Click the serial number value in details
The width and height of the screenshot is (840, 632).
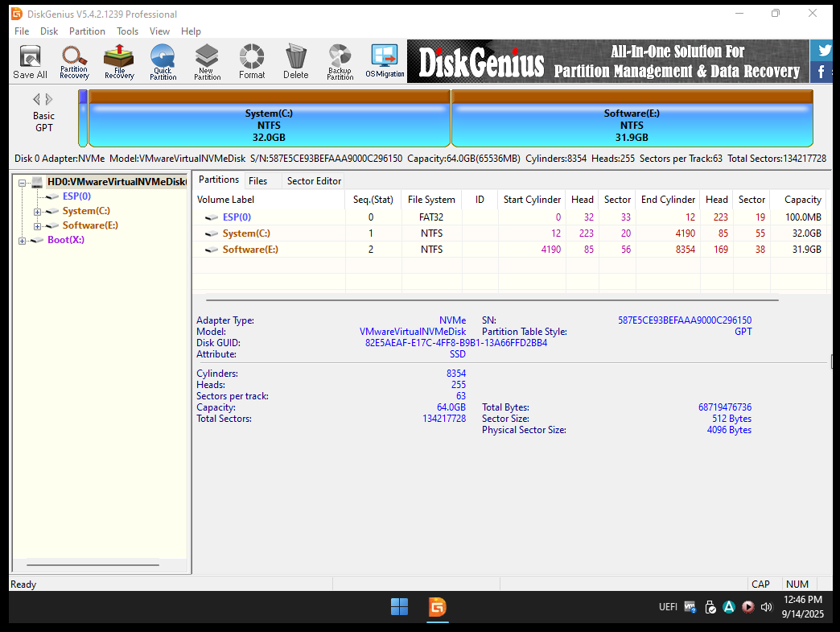[685, 320]
